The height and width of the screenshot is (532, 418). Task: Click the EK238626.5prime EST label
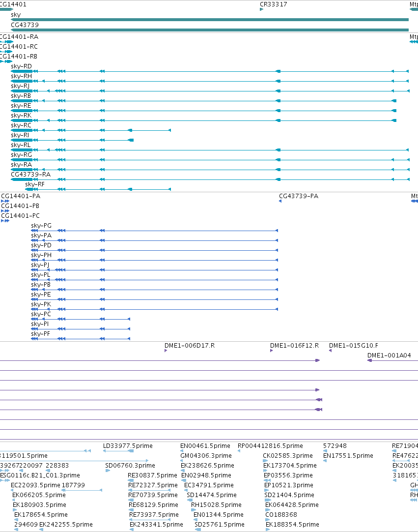click(207, 466)
